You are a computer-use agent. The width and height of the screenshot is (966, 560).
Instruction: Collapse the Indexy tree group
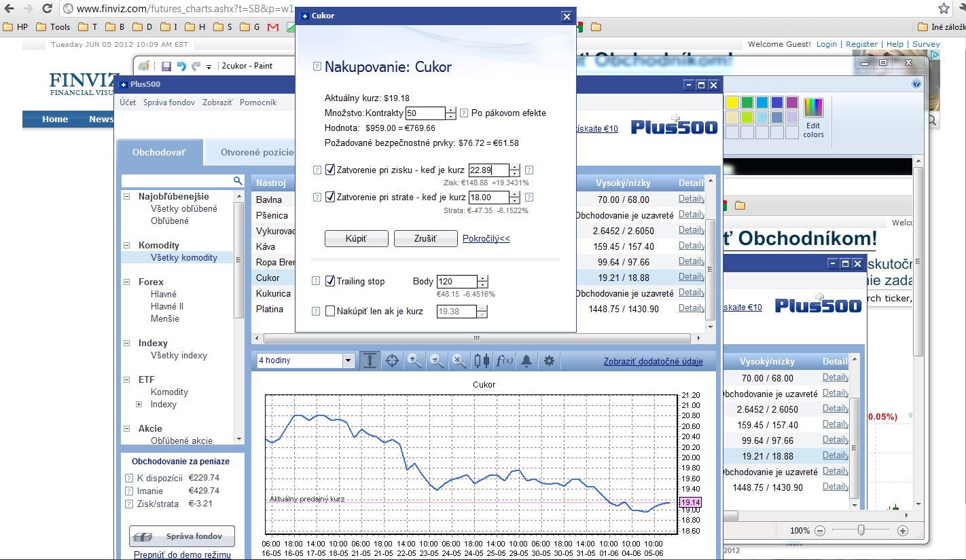[x=126, y=343]
